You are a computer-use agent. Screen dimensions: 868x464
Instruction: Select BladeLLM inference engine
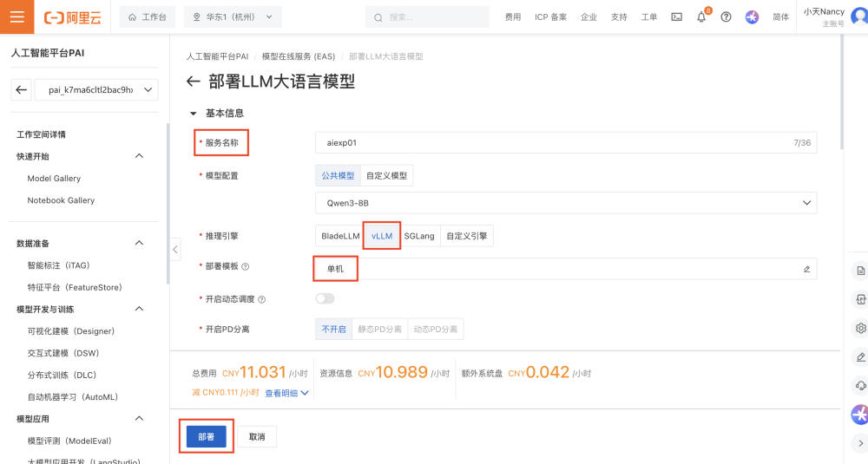tap(340, 236)
